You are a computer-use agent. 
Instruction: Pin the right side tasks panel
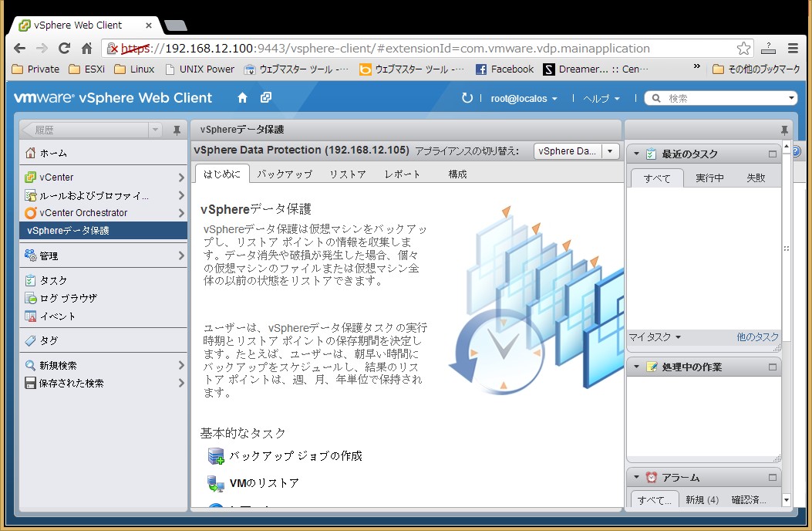784,130
